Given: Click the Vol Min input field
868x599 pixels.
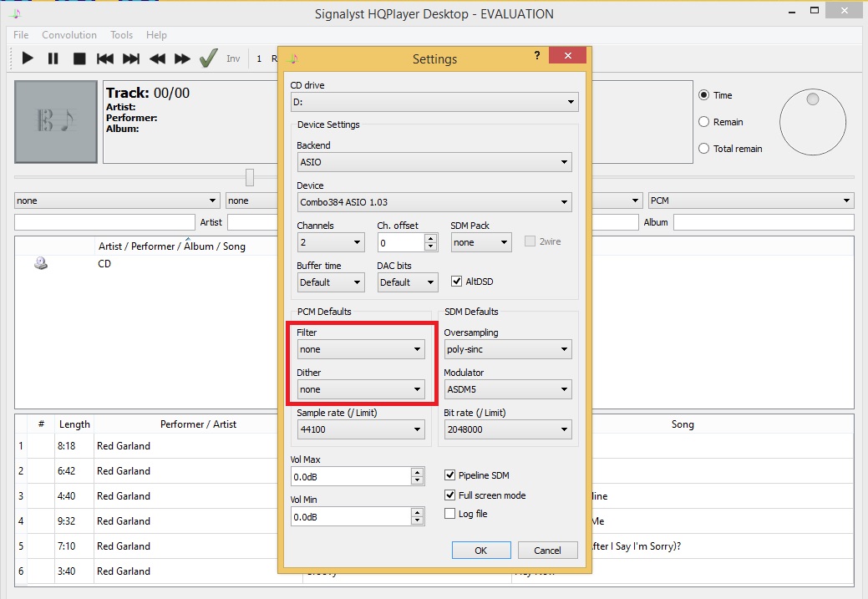Looking at the screenshot, I should (x=351, y=516).
